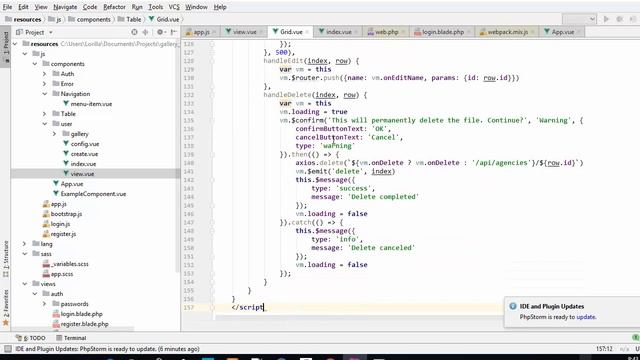
Task: Collapse the sass folder
Action: click(25, 254)
